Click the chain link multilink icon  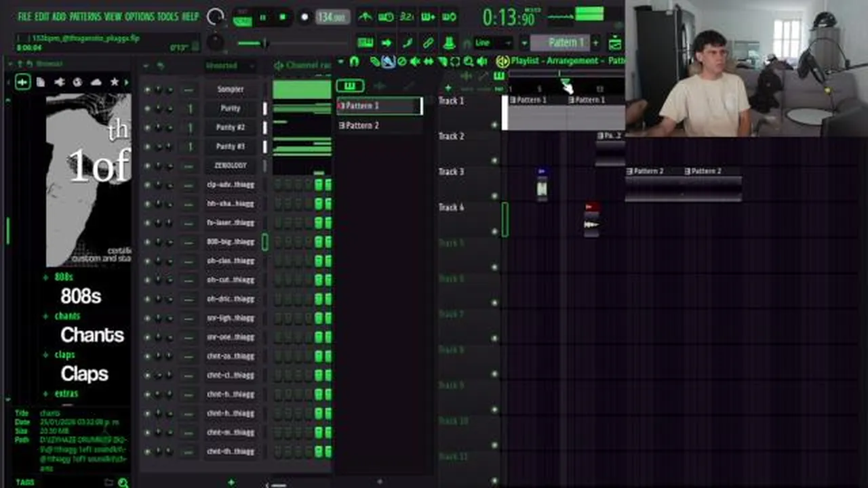(428, 43)
